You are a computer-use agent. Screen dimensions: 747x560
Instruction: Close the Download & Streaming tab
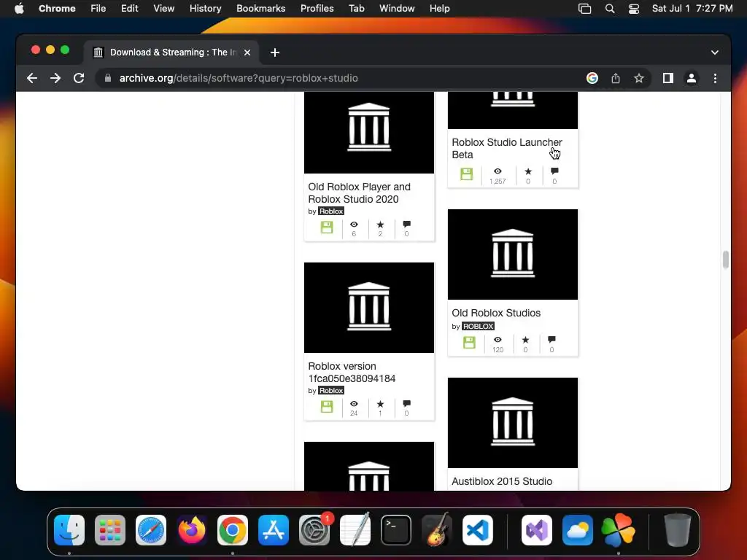(x=247, y=52)
